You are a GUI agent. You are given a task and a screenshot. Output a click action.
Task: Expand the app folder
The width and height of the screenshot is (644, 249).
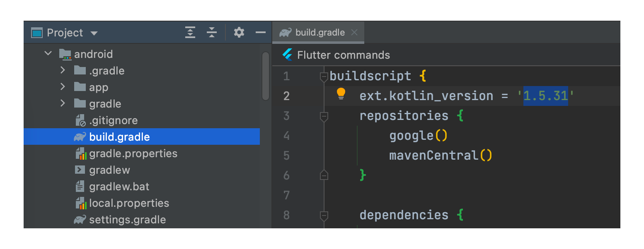tap(63, 87)
